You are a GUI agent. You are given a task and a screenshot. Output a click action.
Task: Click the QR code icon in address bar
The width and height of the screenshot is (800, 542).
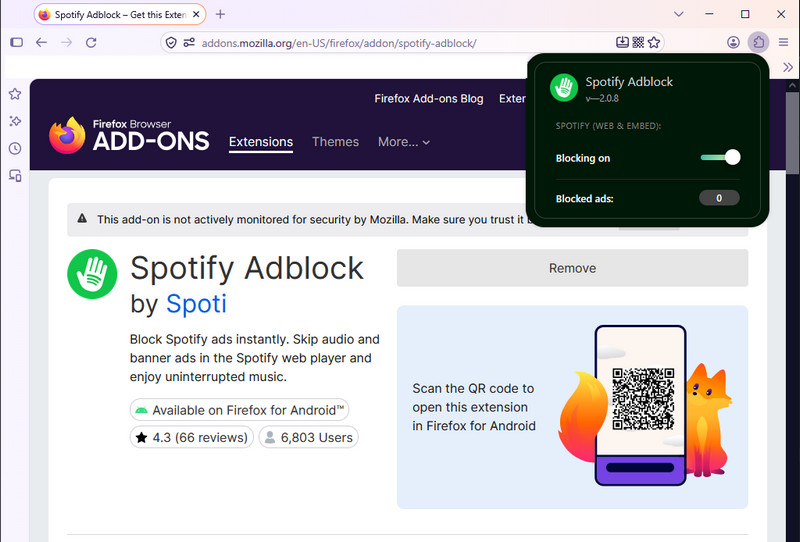click(638, 42)
